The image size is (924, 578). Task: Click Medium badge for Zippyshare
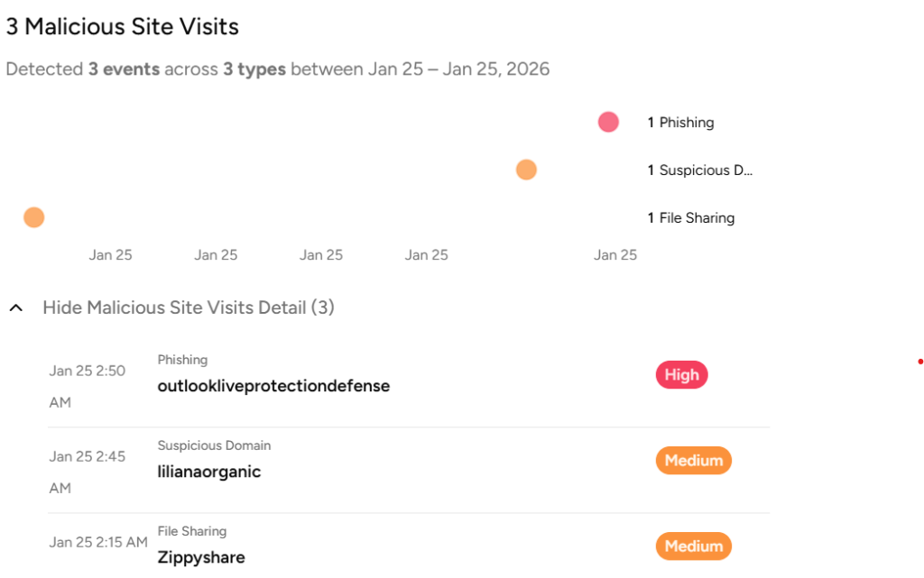(694, 546)
